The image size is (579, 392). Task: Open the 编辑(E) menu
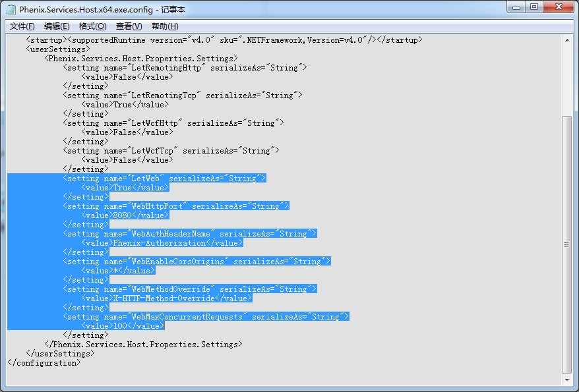tap(57, 26)
